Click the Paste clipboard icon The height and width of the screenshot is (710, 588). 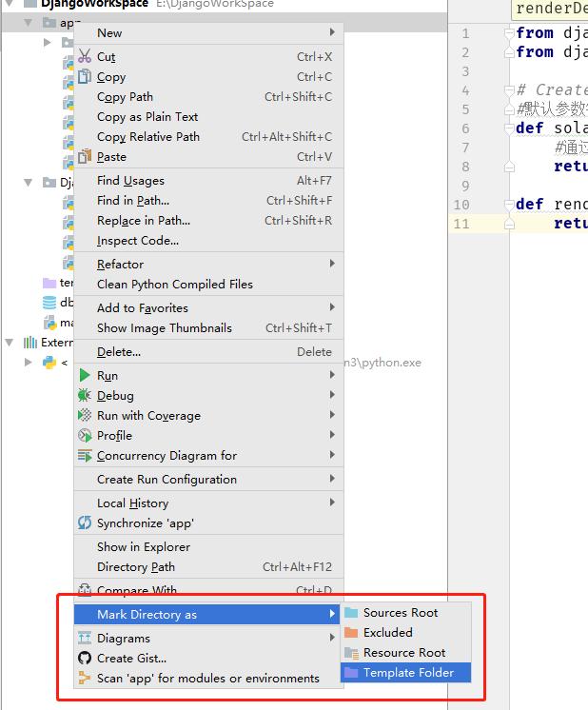click(x=85, y=157)
